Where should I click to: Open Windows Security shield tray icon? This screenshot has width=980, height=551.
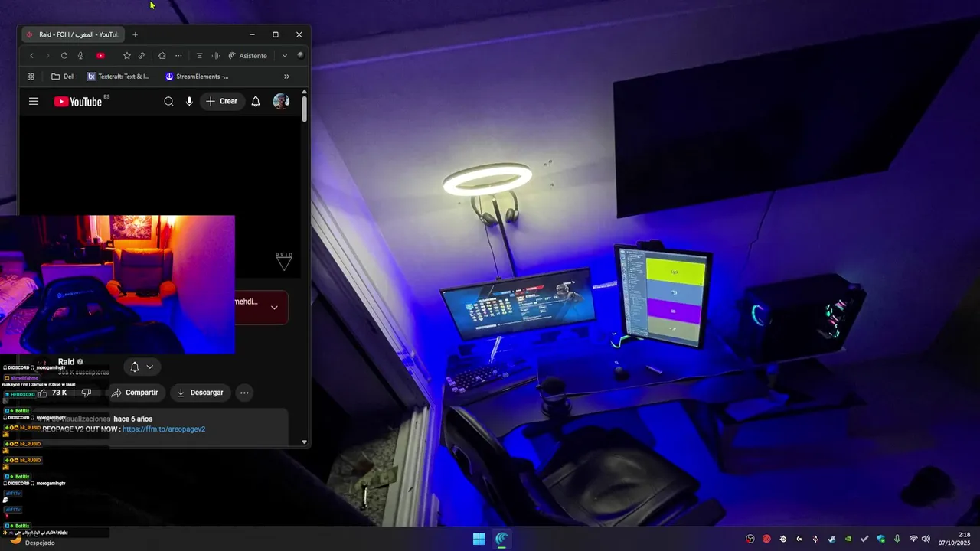[881, 539]
